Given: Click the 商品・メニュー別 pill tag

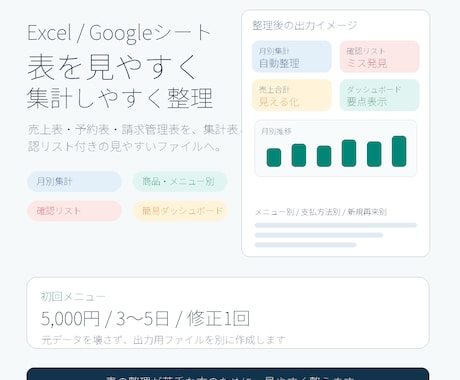Looking at the screenshot, I should (x=180, y=182).
